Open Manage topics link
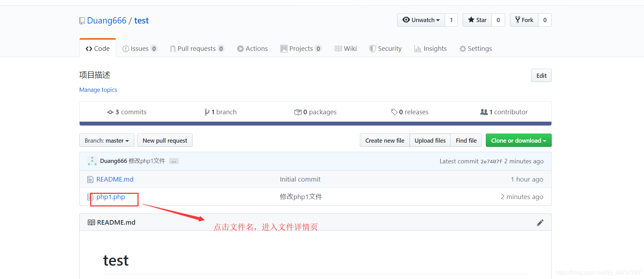This screenshot has height=279, width=644. point(98,90)
